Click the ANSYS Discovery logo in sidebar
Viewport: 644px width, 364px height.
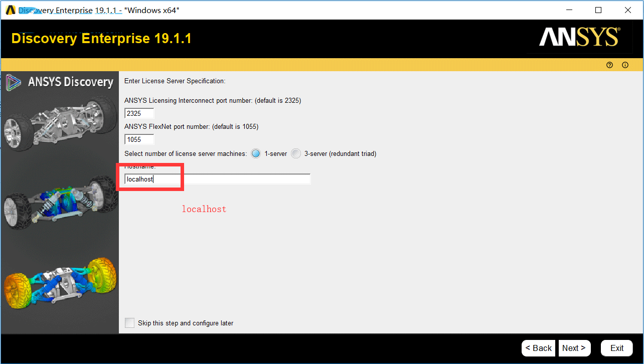[x=60, y=82]
